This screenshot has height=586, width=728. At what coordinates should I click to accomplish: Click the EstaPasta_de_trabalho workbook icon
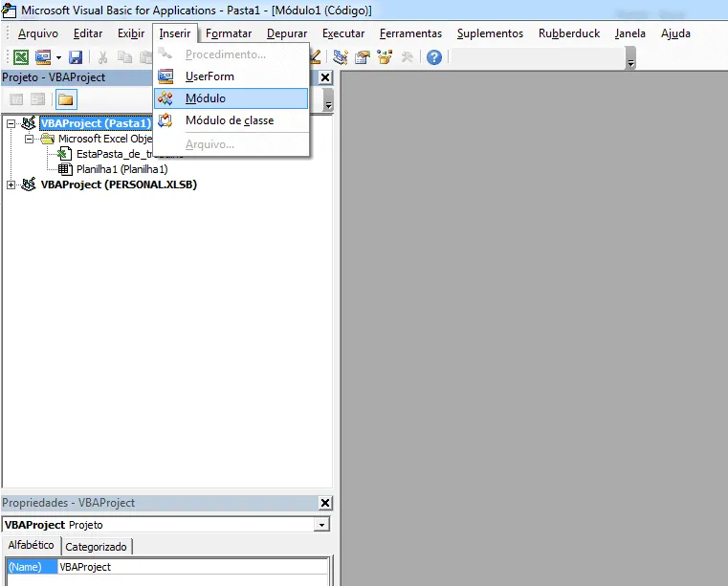pyautogui.click(x=64, y=154)
